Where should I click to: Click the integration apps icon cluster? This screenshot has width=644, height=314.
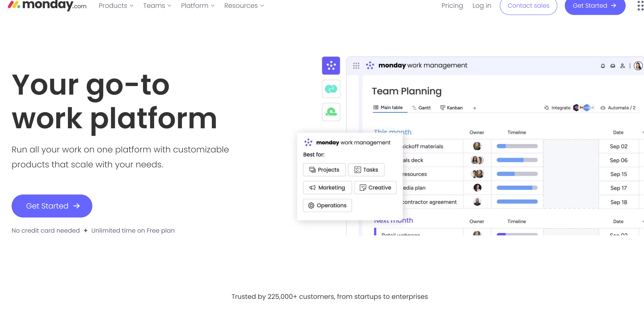[584, 108]
